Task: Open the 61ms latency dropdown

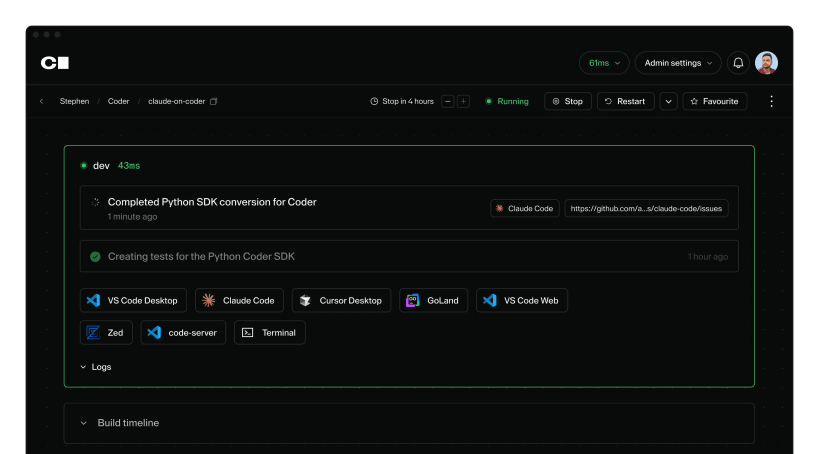Action: click(x=604, y=63)
